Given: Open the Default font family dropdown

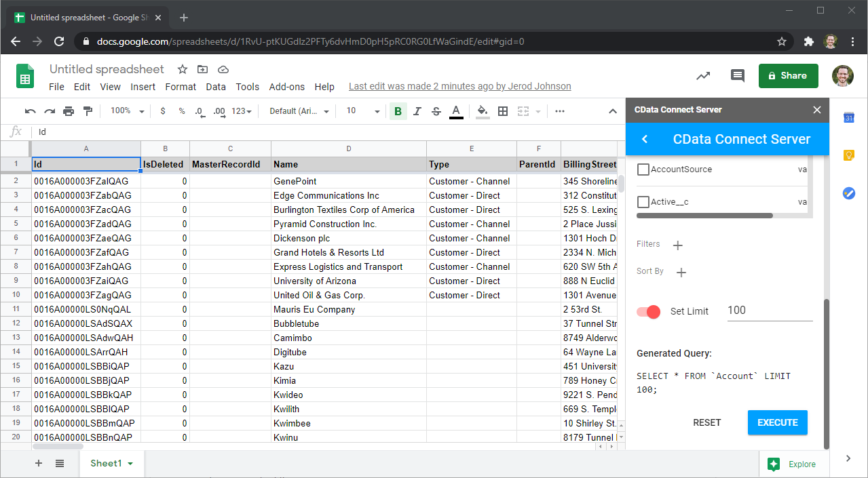Looking at the screenshot, I should coord(299,111).
